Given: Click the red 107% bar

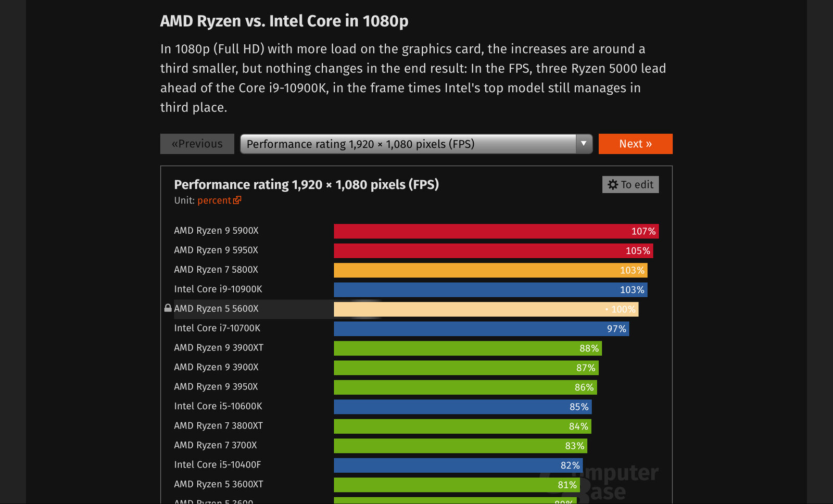Looking at the screenshot, I should click(x=496, y=231).
